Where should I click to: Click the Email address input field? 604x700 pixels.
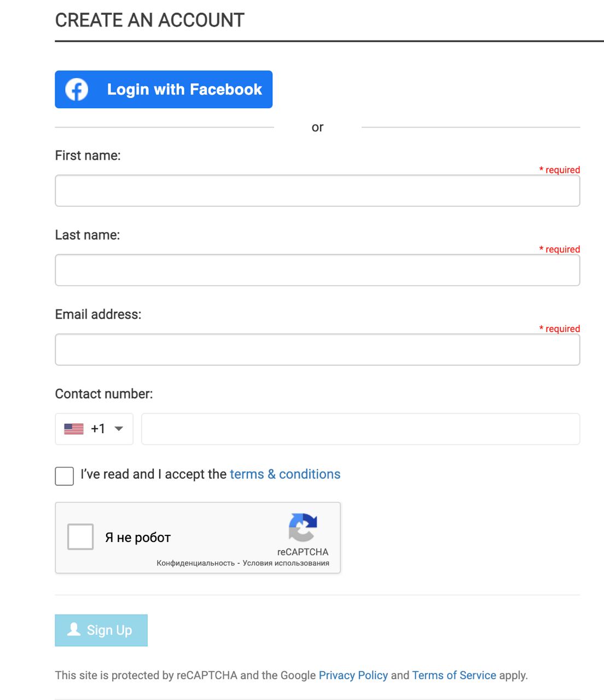pyautogui.click(x=317, y=349)
